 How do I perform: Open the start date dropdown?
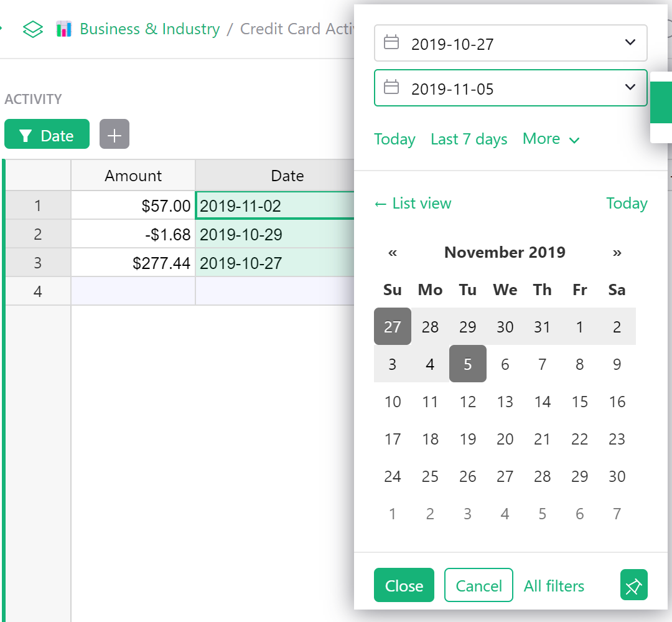coord(630,43)
